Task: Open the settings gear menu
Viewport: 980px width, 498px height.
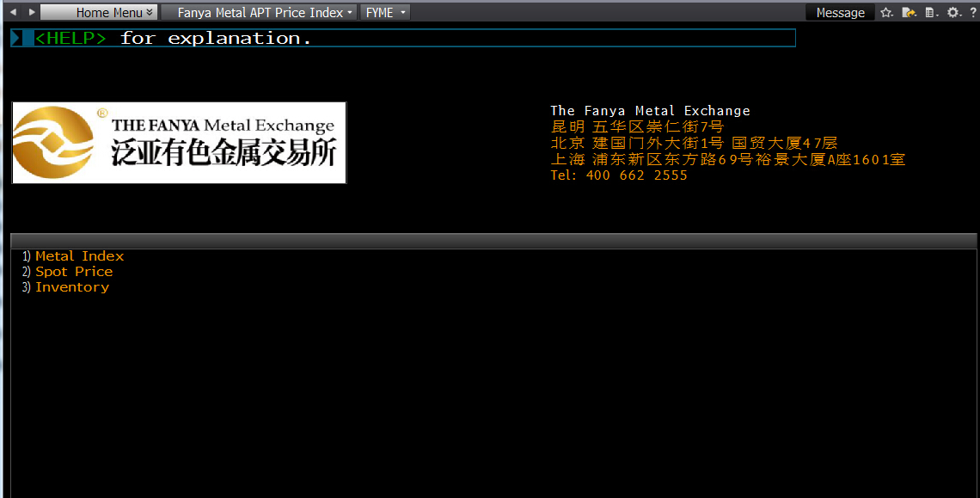Action: tap(953, 13)
